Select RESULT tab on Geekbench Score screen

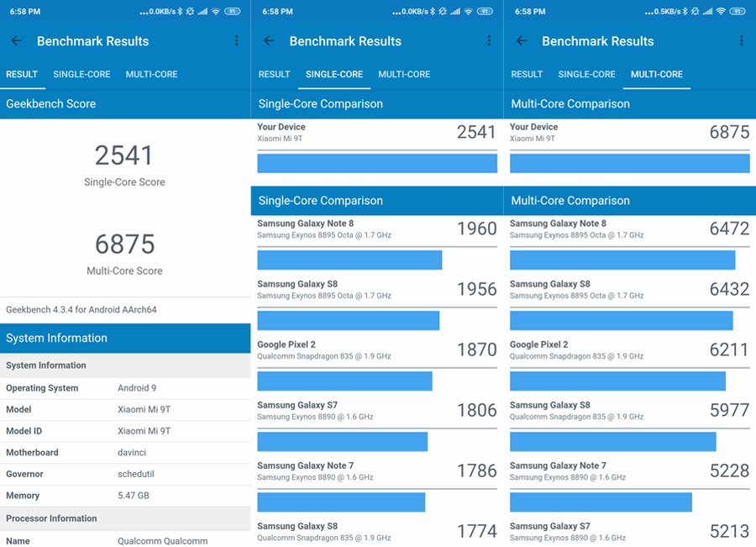click(x=22, y=74)
